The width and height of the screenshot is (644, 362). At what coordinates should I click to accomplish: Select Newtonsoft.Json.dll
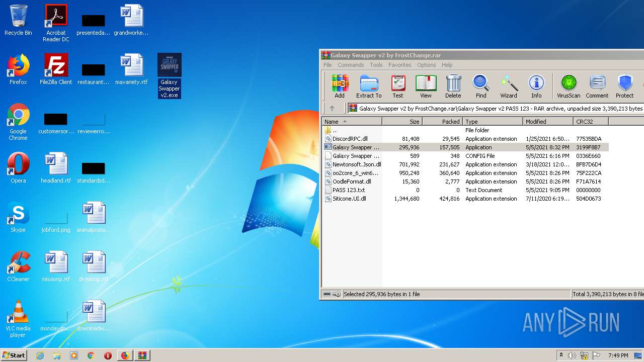tap(465, 164)
